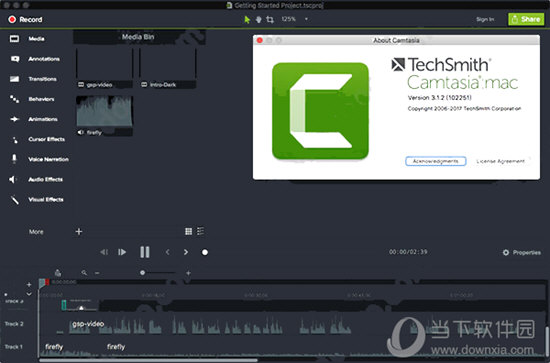
Task: Click the License Agreement button
Action: coord(500,161)
